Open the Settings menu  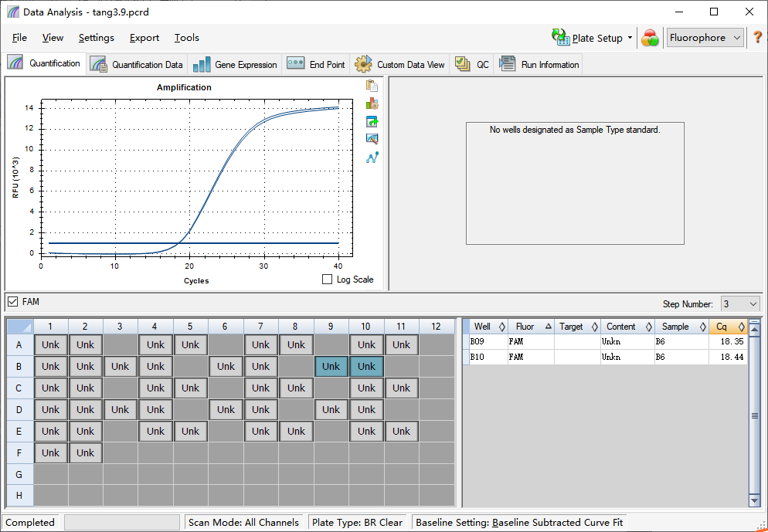click(96, 38)
